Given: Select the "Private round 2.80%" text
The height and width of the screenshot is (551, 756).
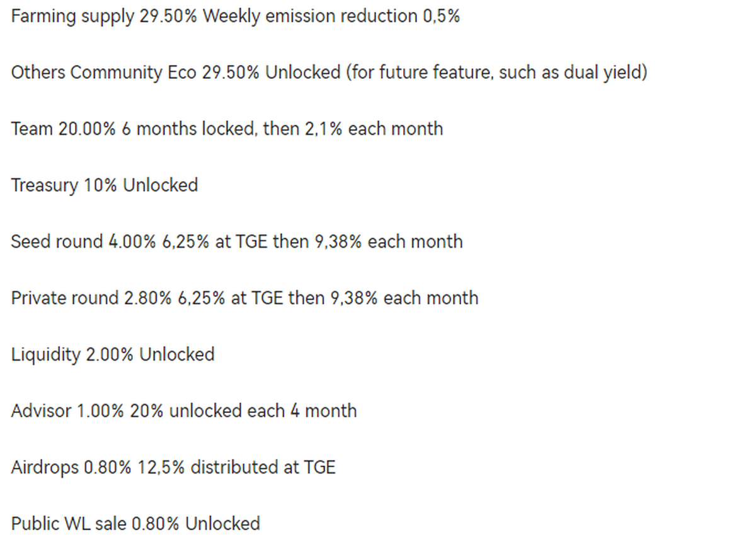Looking at the screenshot, I should (91, 298).
